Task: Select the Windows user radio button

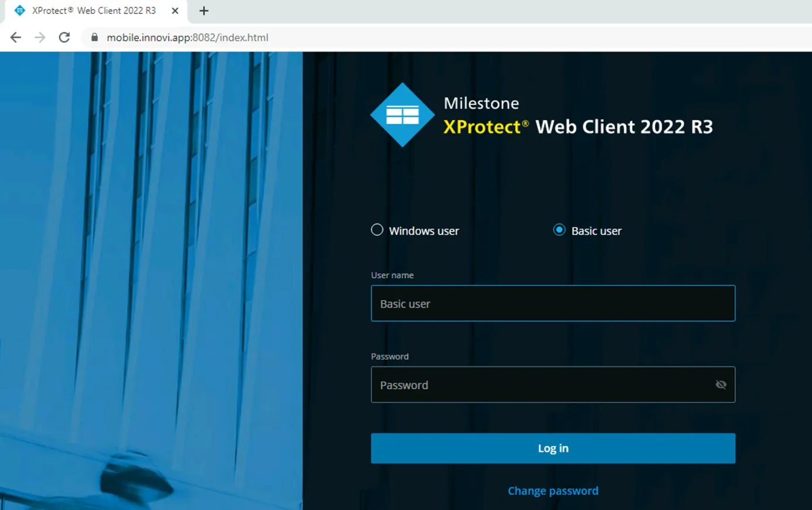Action: 377,230
